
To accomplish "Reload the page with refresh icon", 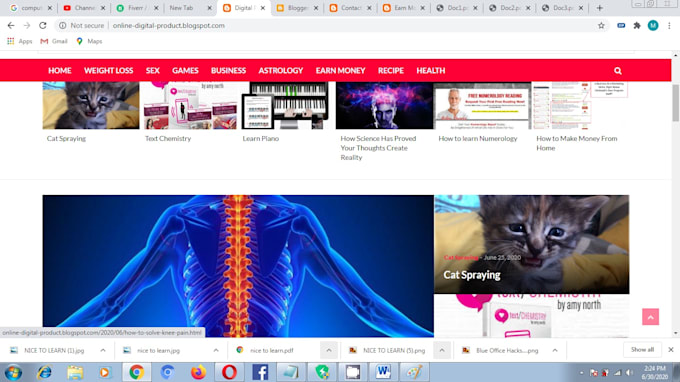I will [42, 26].
